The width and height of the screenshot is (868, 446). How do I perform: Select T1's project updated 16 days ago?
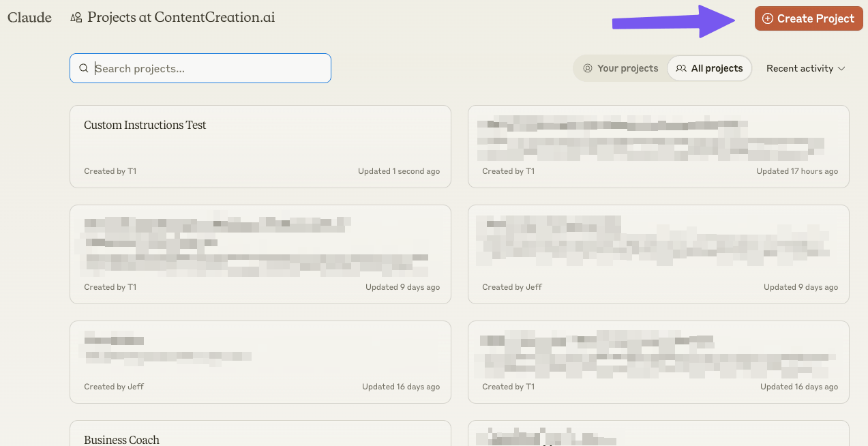click(658, 361)
